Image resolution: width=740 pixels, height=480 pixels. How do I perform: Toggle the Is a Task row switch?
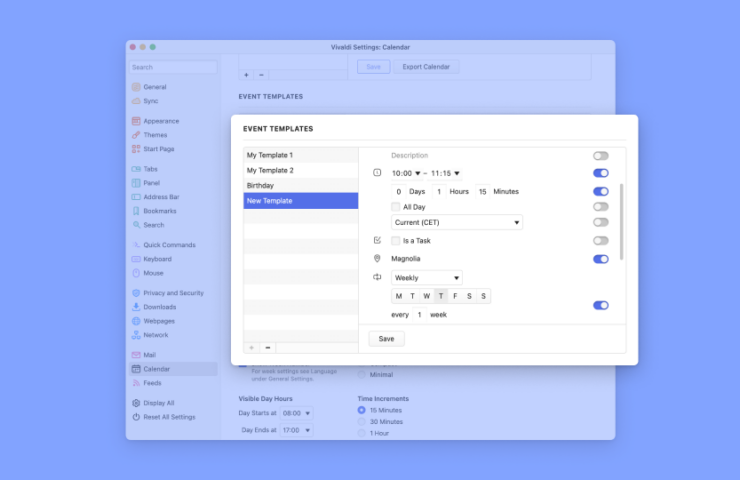[601, 241]
